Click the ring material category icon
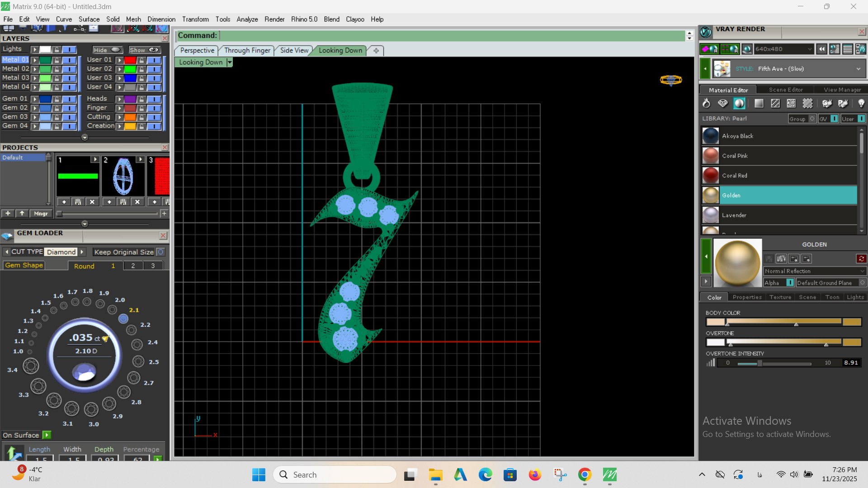Viewport: 868px width, 488px height. tap(706, 103)
